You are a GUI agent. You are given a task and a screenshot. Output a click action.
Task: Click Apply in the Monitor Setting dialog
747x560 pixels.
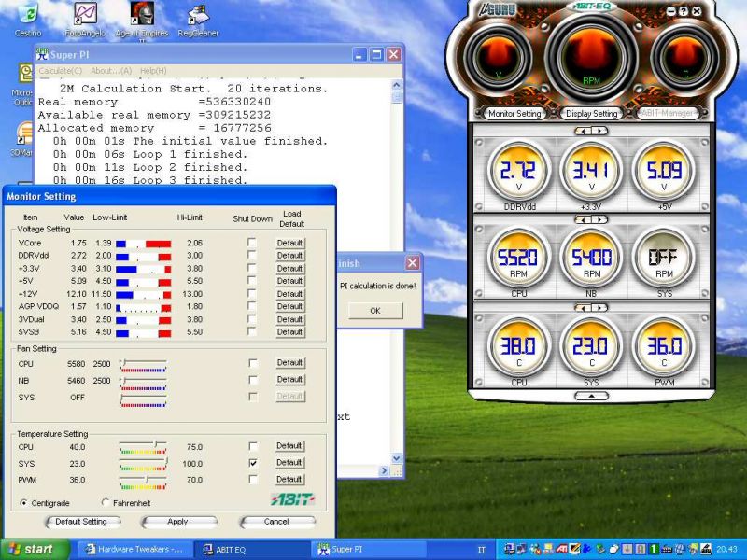(x=177, y=522)
